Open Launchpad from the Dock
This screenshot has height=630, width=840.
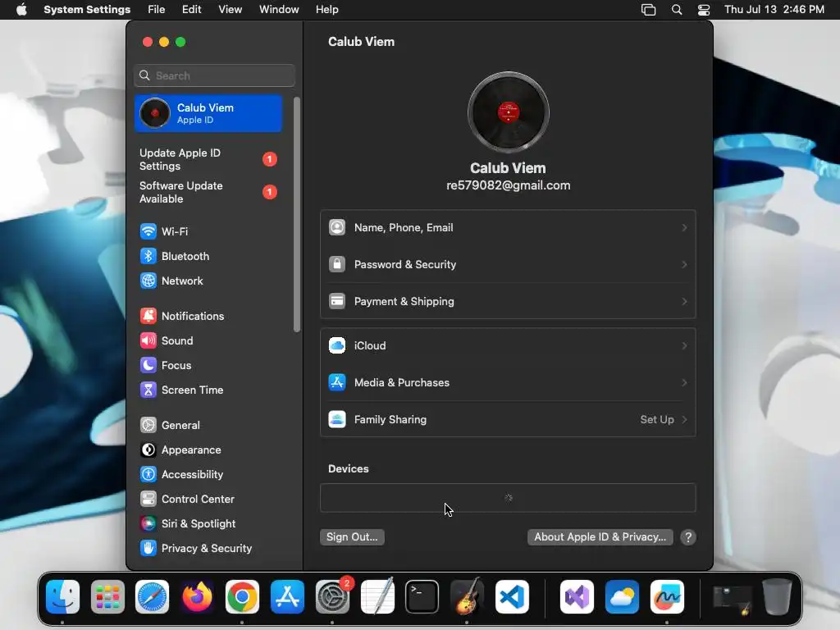coord(107,596)
